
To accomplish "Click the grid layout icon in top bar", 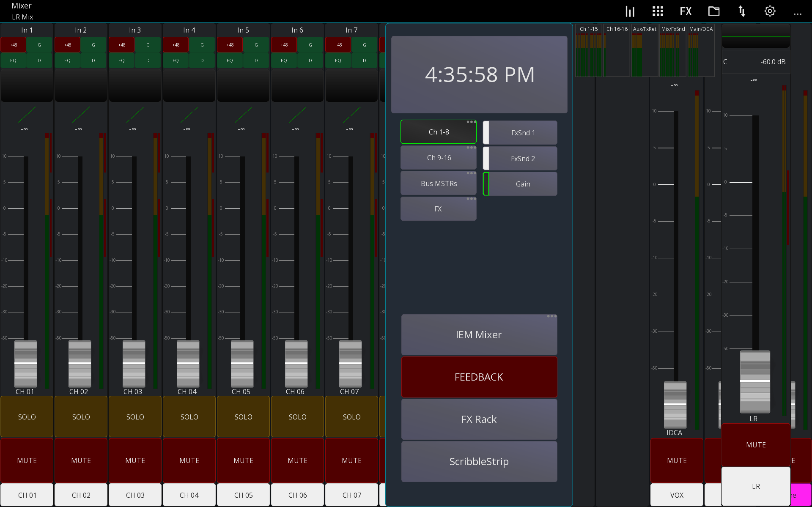I will point(658,11).
